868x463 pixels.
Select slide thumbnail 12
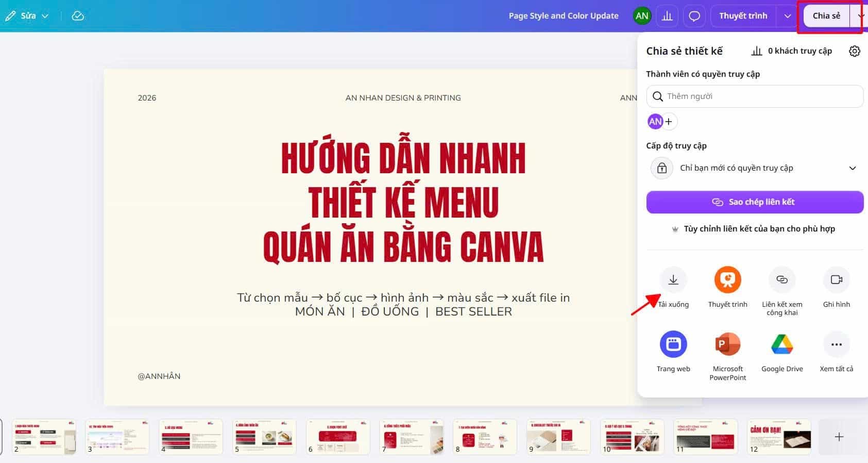(779, 437)
